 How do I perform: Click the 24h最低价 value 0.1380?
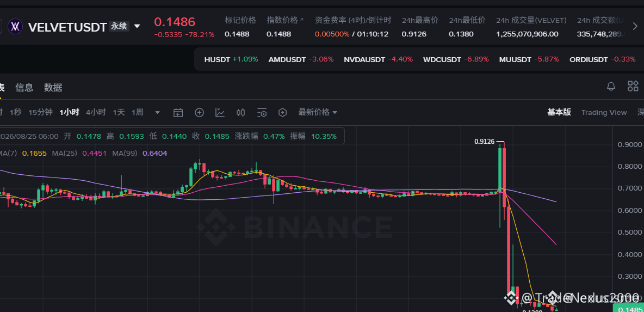pyautogui.click(x=461, y=34)
